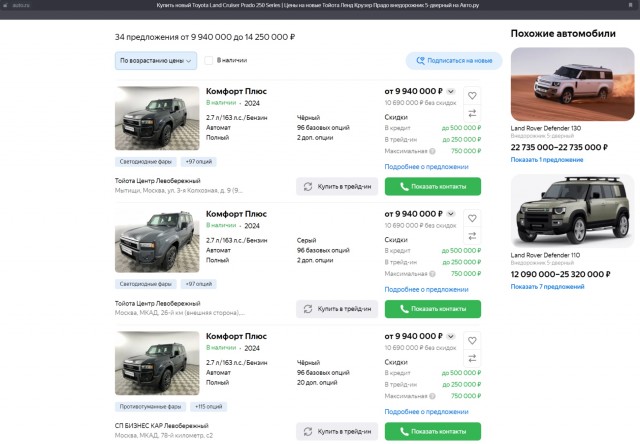Image resolution: width=640 pixels, height=444 pixels.
Task: Click the +97 опций tag on first listing
Action: [x=199, y=162]
